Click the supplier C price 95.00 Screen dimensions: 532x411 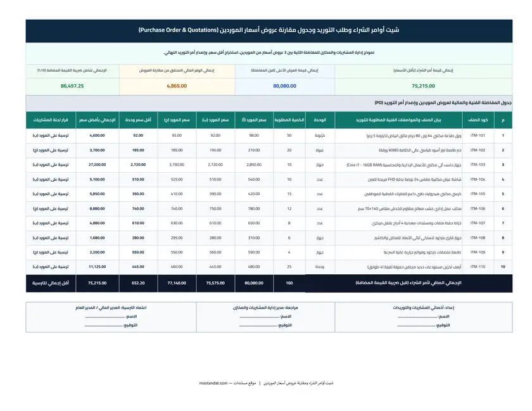tap(177, 136)
